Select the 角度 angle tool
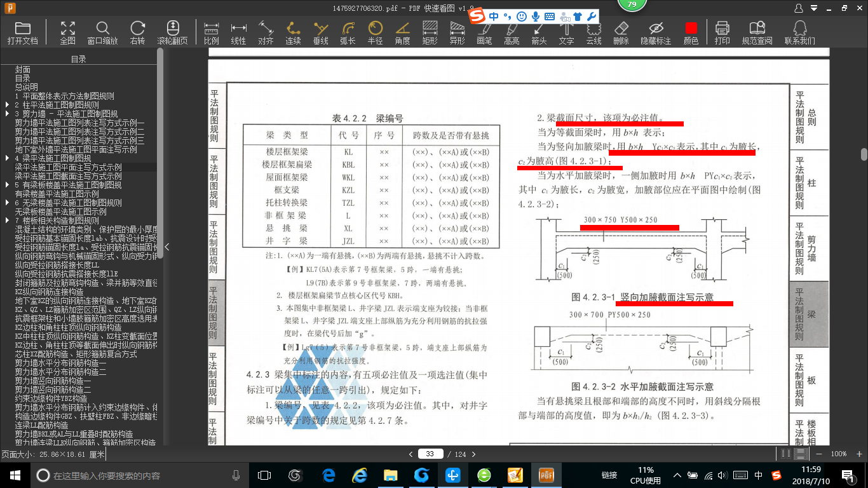 point(402,33)
